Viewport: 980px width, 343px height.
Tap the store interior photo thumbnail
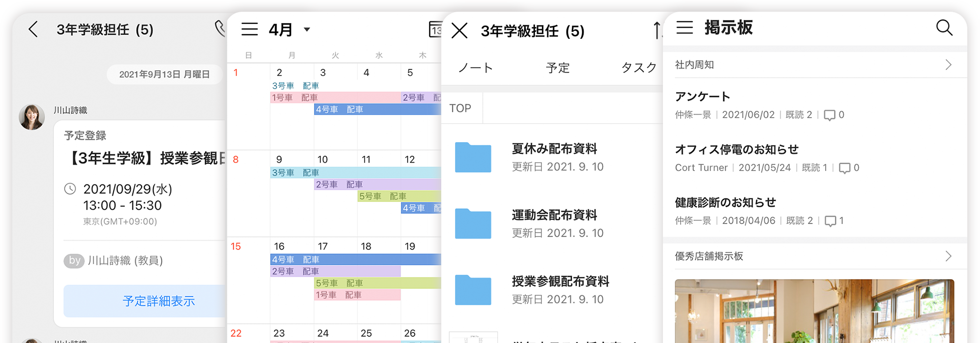[x=814, y=311]
